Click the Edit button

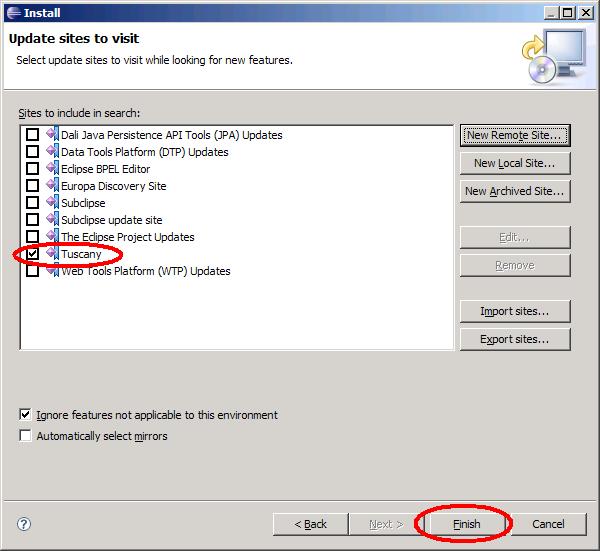[x=515, y=237]
